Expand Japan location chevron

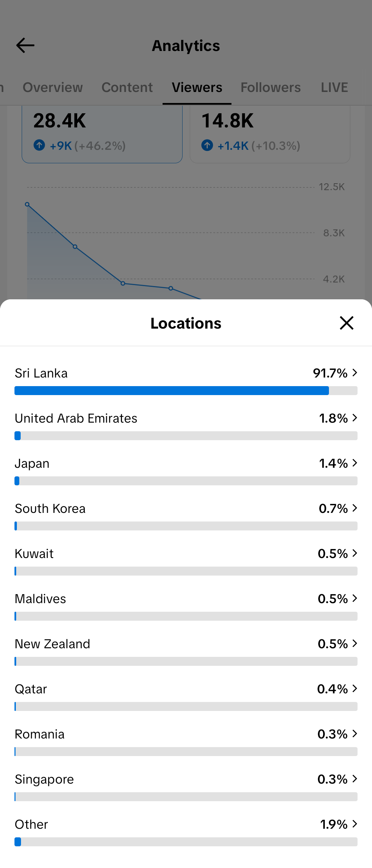(355, 463)
